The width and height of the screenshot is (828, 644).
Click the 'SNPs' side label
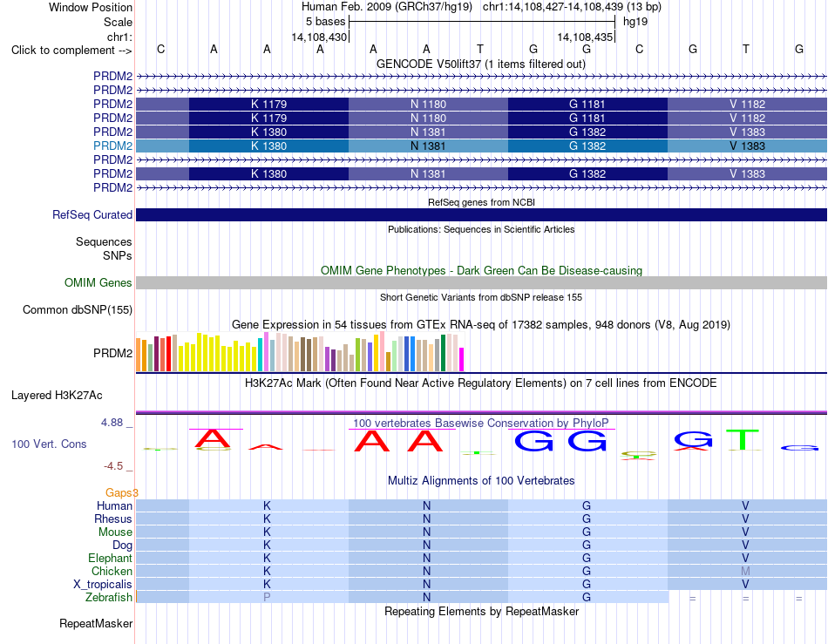tap(118, 255)
